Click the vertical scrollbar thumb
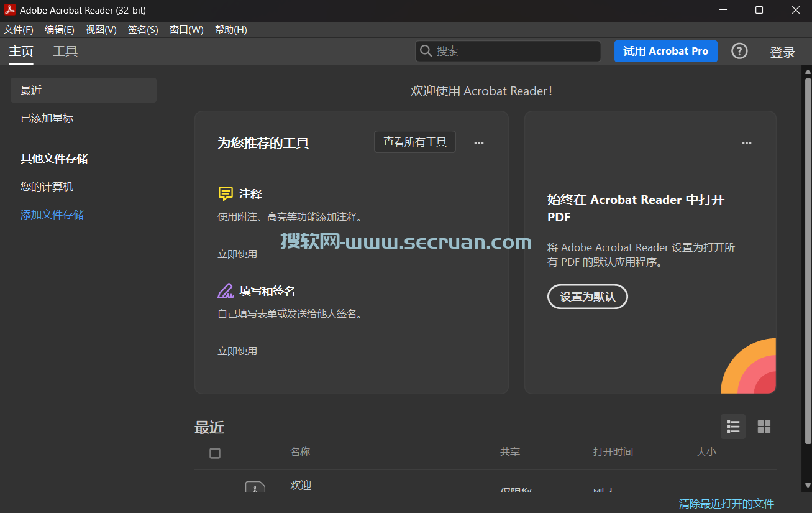This screenshot has width=812, height=513. point(808,261)
